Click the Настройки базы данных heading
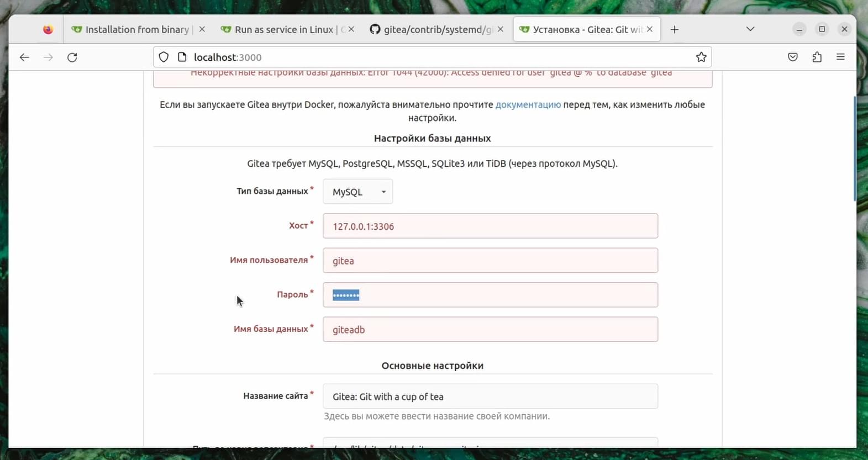The height and width of the screenshot is (460, 868). click(433, 139)
